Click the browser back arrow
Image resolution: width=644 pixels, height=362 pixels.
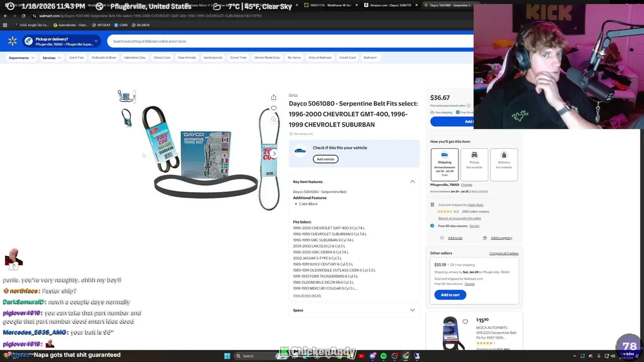(5, 16)
